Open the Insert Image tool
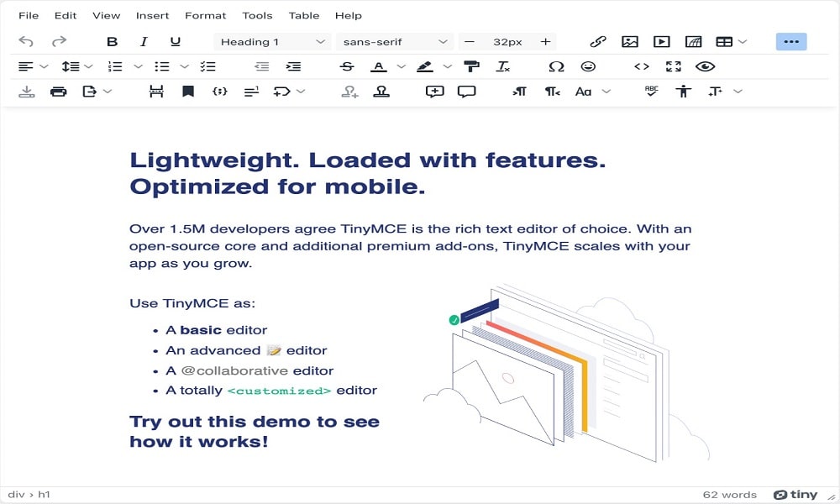Image resolution: width=840 pixels, height=504 pixels. pos(631,41)
